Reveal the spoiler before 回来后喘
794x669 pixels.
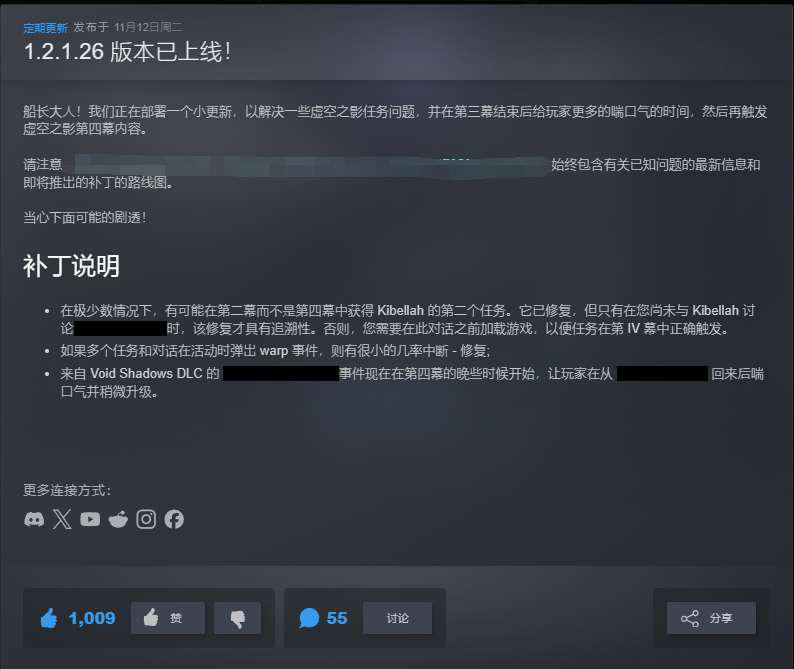pyautogui.click(x=662, y=374)
